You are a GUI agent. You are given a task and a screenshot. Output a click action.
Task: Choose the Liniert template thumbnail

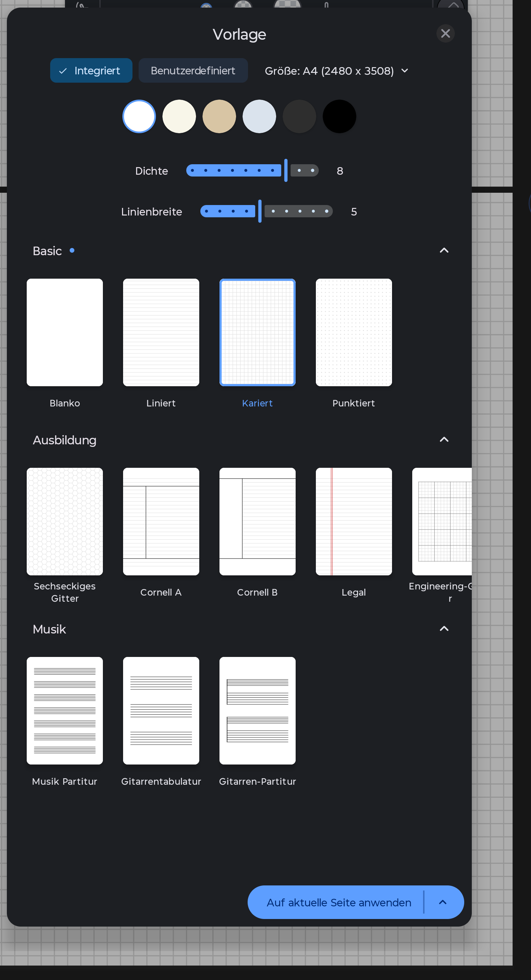(x=161, y=332)
